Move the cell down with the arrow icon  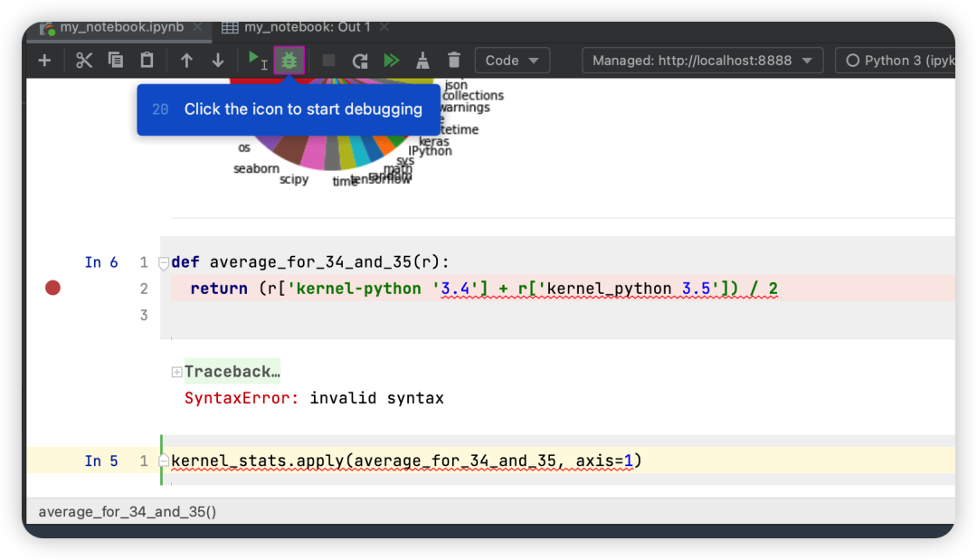click(x=217, y=60)
